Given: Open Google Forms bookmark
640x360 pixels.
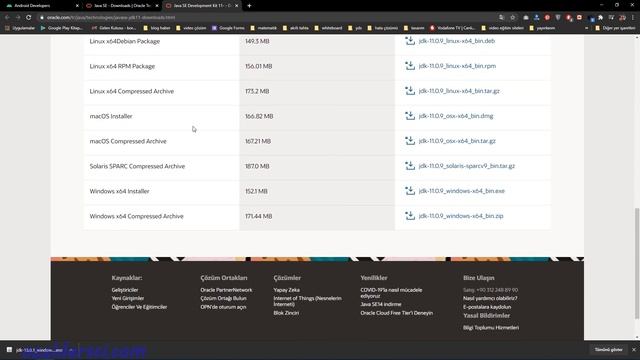Looking at the screenshot, I should coord(228,28).
